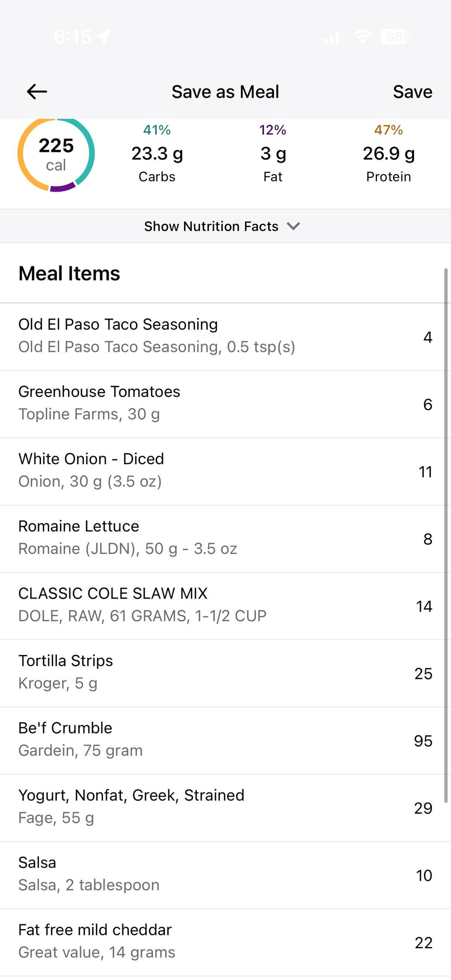This screenshot has width=451, height=980.
Task: Expand Show Nutrition Facts
Action: coord(211,226)
